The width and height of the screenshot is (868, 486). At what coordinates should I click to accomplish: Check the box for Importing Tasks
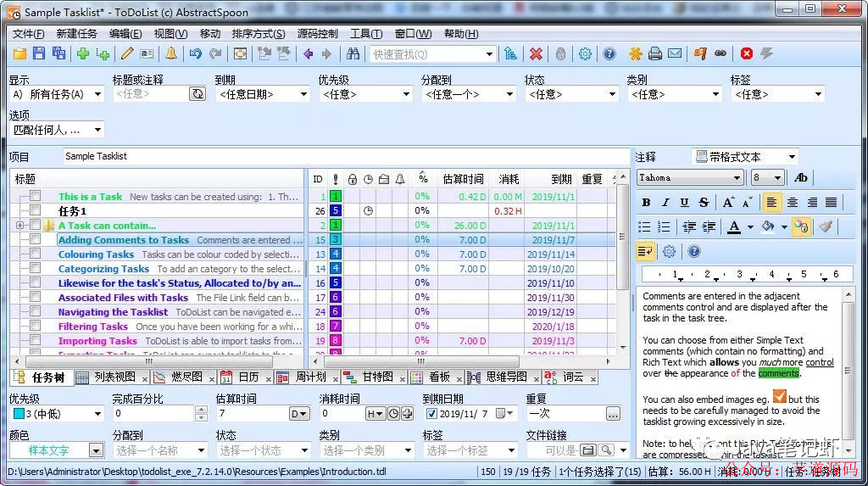click(36, 340)
